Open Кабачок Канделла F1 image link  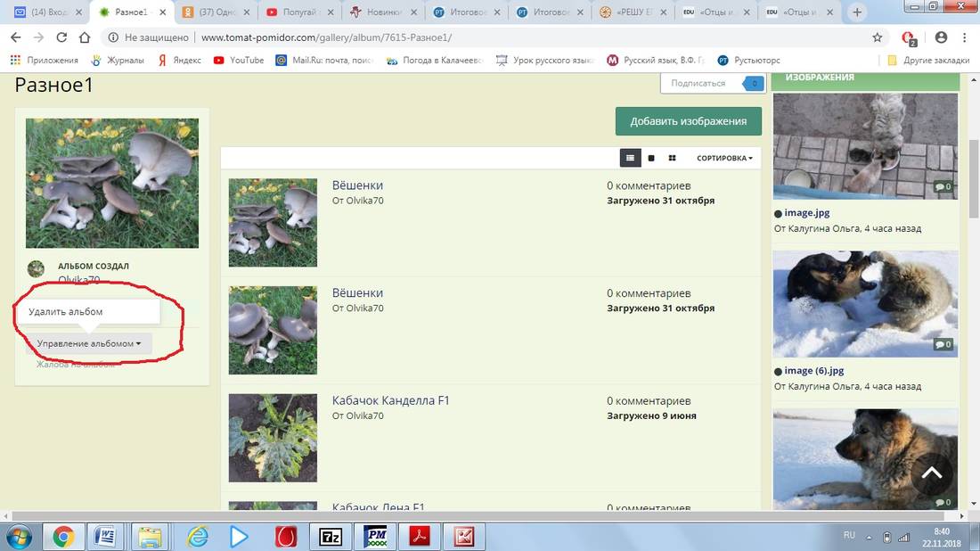click(390, 401)
